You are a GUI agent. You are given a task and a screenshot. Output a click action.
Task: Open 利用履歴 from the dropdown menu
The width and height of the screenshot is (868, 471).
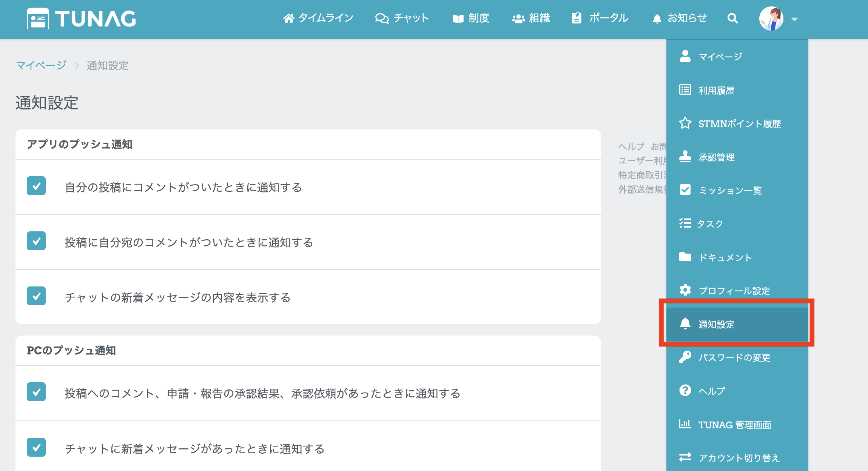click(737, 90)
